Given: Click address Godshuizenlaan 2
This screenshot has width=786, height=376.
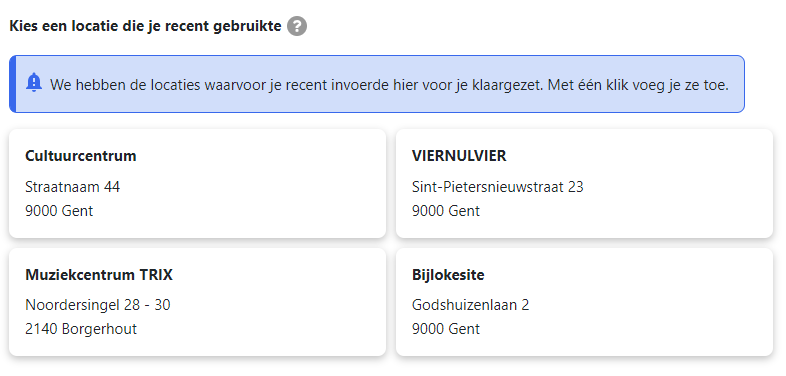Looking at the screenshot, I should [x=471, y=305].
